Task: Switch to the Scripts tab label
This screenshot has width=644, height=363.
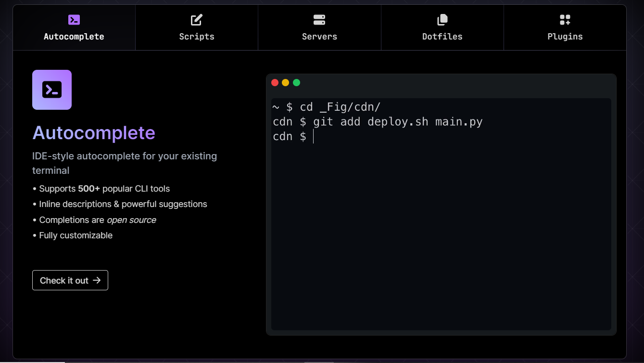Action: coord(197,37)
